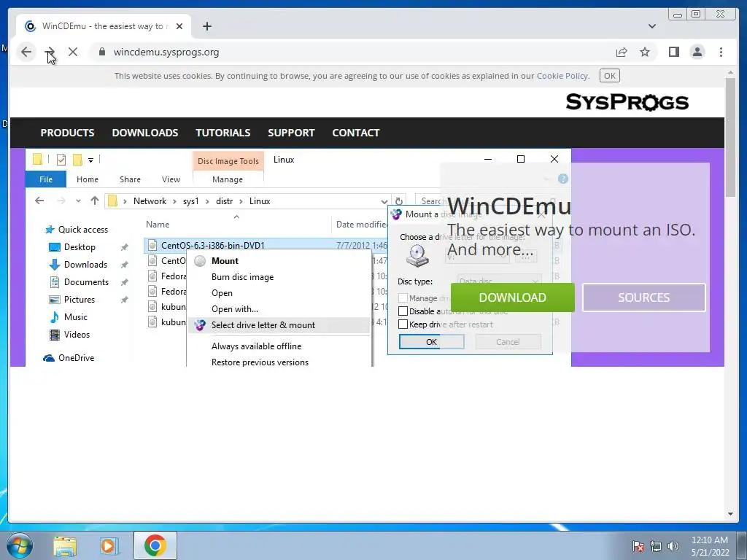This screenshot has height=560, width=747.
Task: Click the OK button in Mount dialog image
Action: [x=432, y=342]
